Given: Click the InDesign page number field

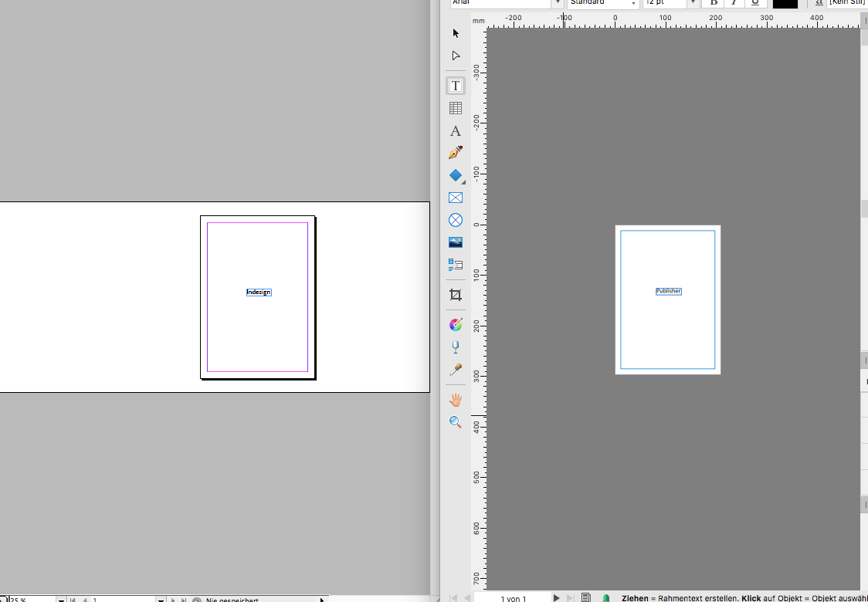Looking at the screenshot, I should tap(124, 600).
